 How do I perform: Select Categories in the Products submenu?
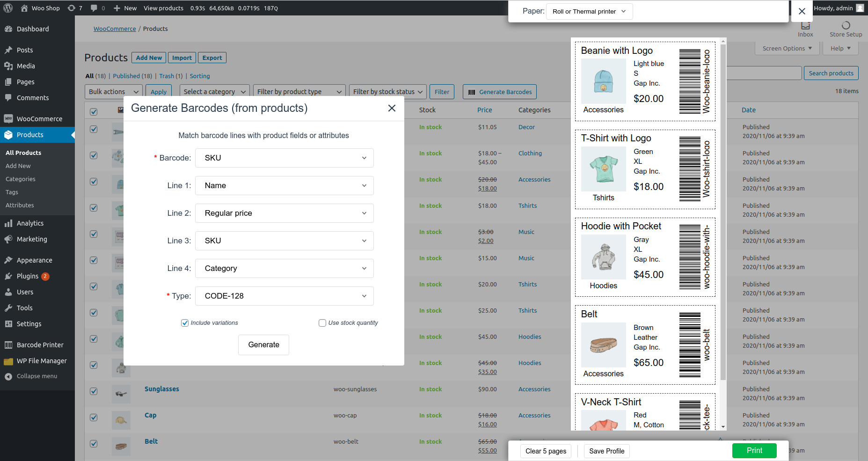[21, 179]
